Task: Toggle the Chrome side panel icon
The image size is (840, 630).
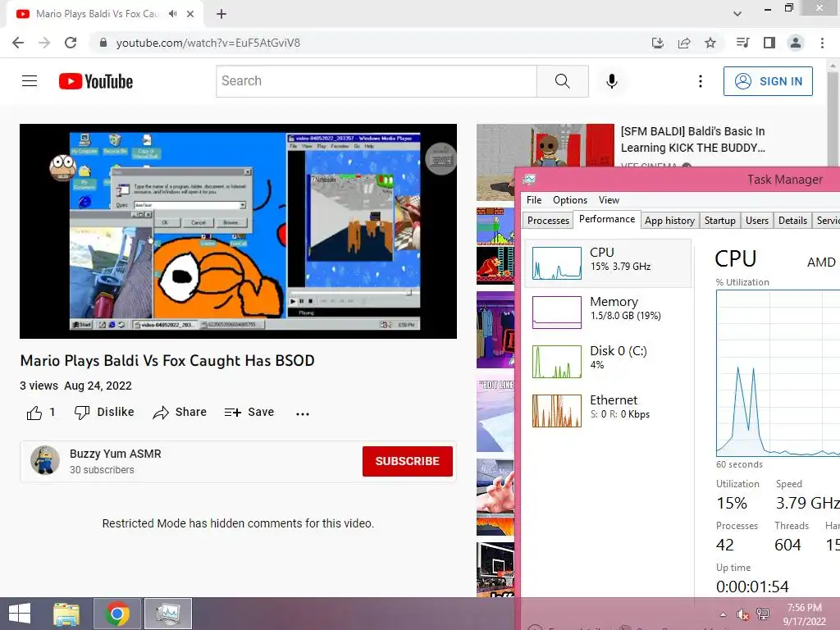Action: tap(769, 43)
